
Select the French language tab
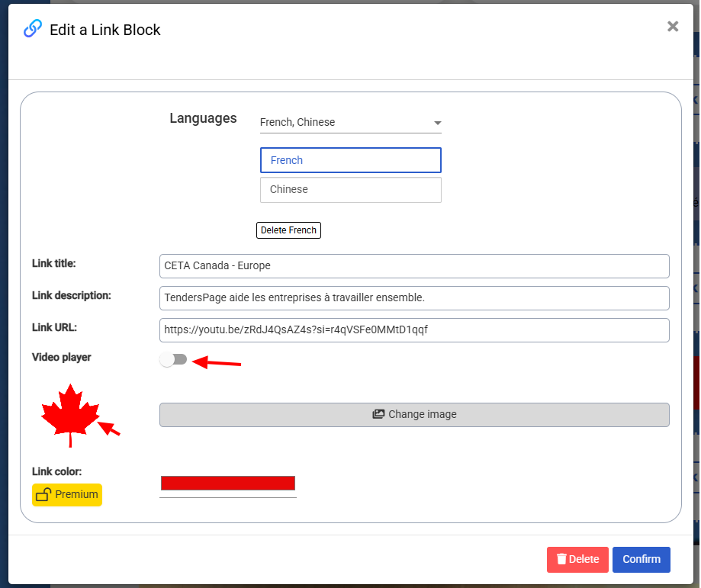coord(350,160)
